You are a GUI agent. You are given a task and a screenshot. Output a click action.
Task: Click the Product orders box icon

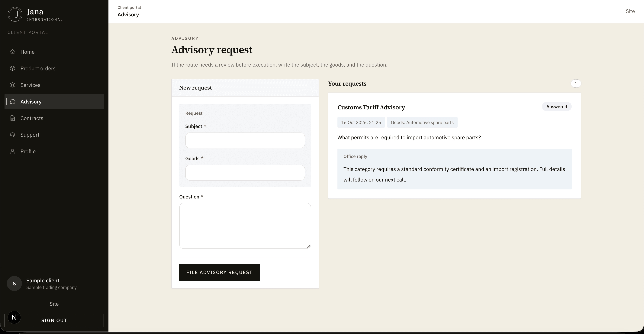pos(12,68)
